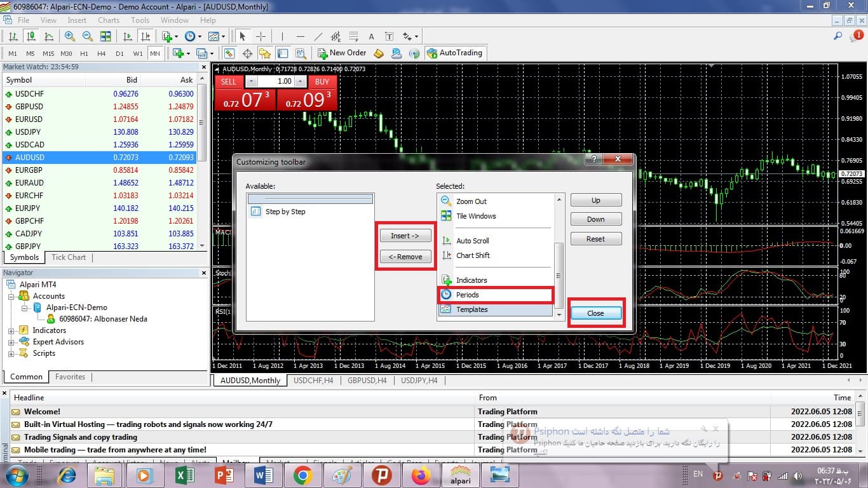Viewport: 868px width, 488px height.
Task: Expand the Expert Advisors tree node
Action: coord(11,342)
